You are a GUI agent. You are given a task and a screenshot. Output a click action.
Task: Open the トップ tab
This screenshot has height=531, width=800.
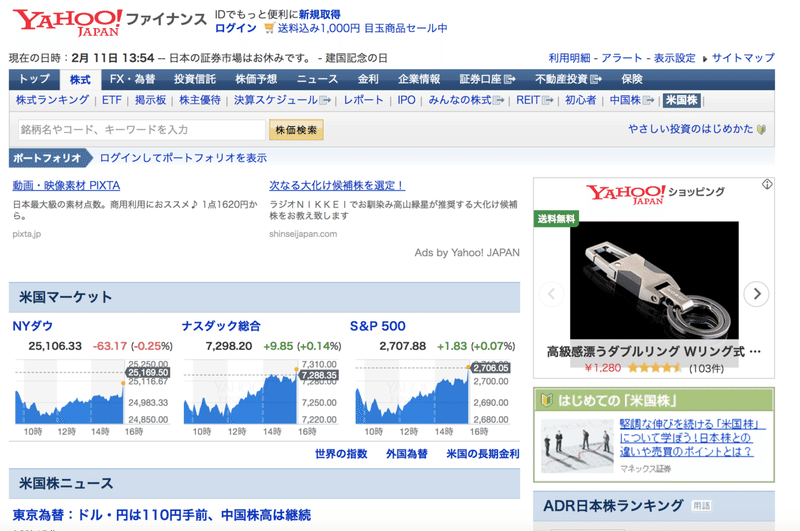tap(34, 79)
